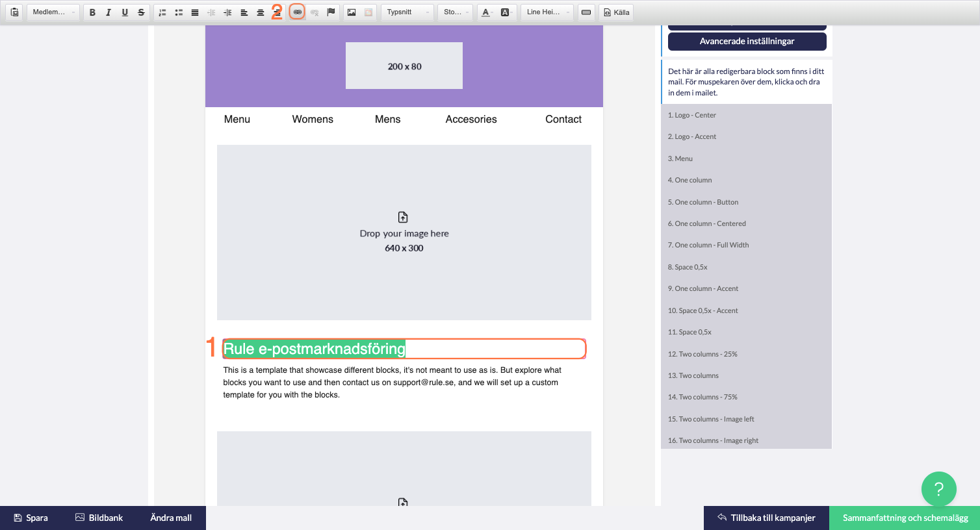Image resolution: width=980 pixels, height=530 pixels.
Task: Insert a horizontal line
Action: 586,12
